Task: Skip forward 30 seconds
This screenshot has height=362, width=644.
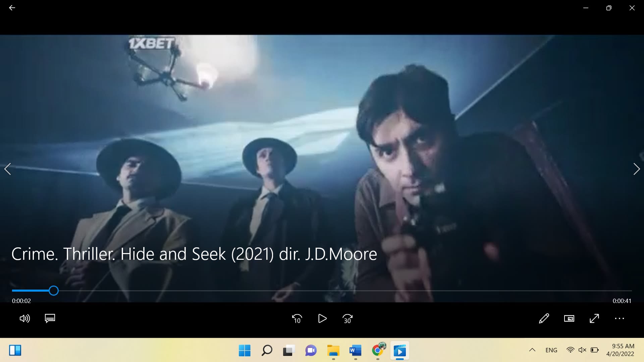Action: coord(347,318)
